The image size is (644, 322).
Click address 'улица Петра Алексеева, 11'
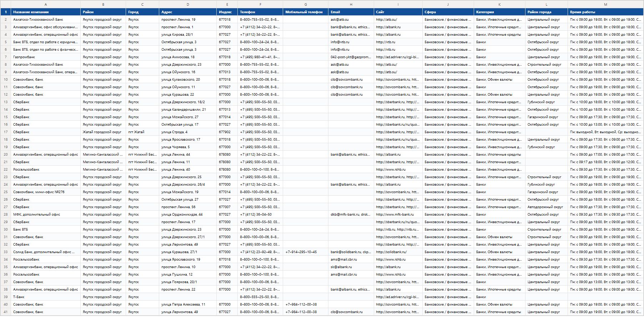188,305
